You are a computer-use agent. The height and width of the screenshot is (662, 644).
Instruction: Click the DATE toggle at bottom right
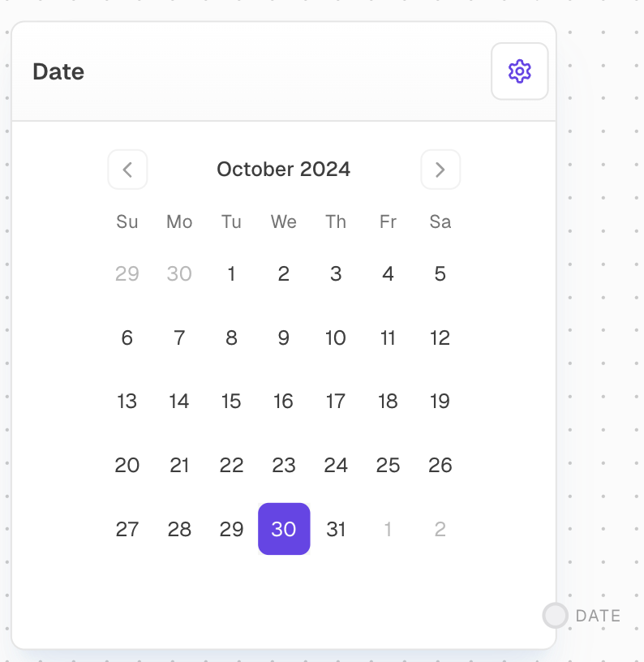tap(555, 616)
